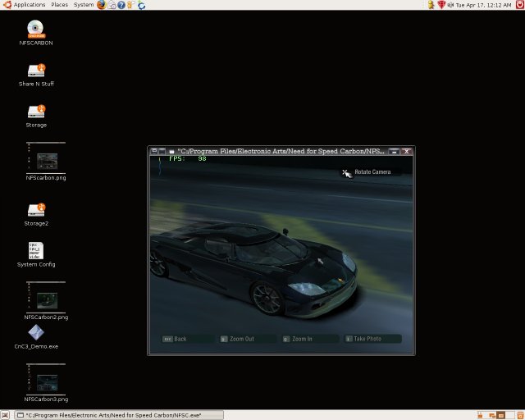Click the Take Photo button
This screenshot has height=420, width=525.
[372, 339]
